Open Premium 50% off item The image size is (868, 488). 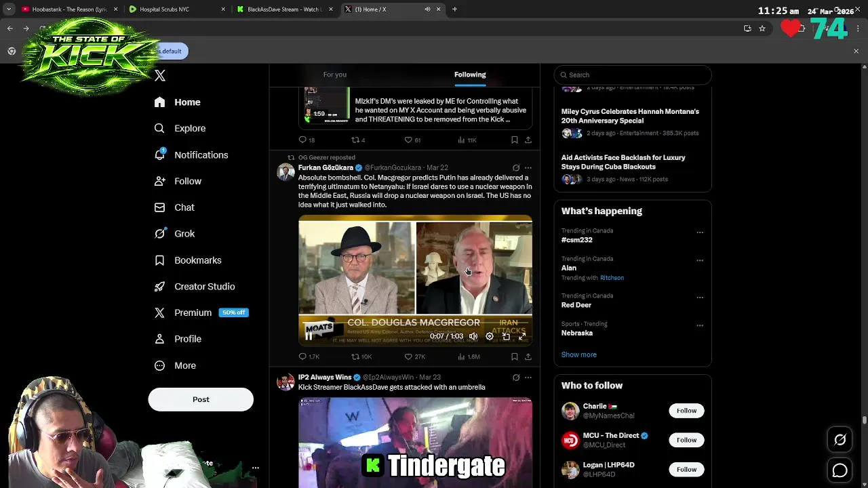click(201, 312)
